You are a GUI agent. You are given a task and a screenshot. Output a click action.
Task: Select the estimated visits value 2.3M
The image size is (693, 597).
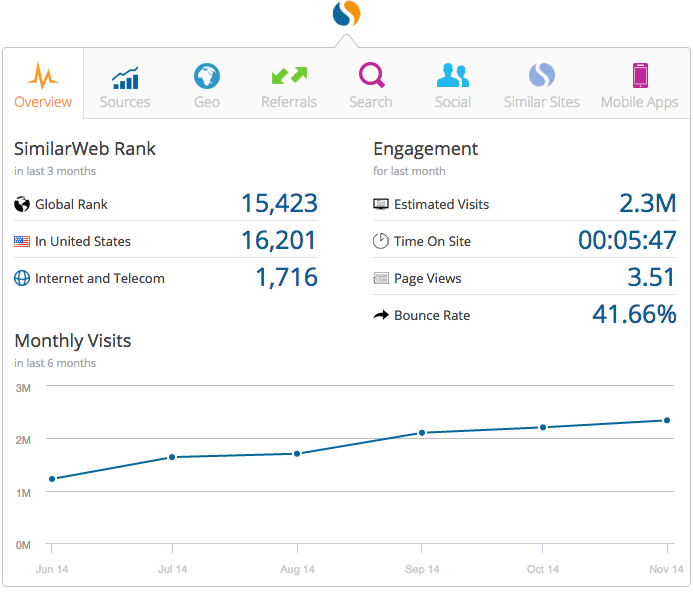tap(647, 203)
